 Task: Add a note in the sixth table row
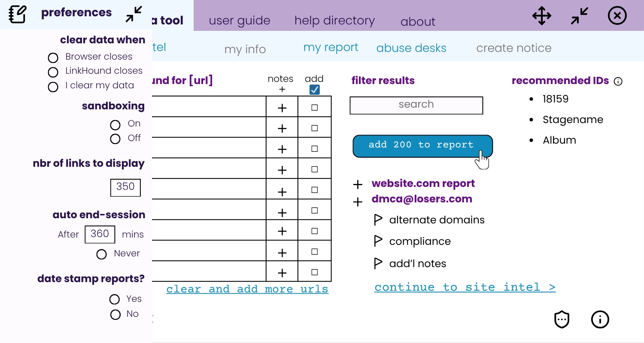pos(282,212)
